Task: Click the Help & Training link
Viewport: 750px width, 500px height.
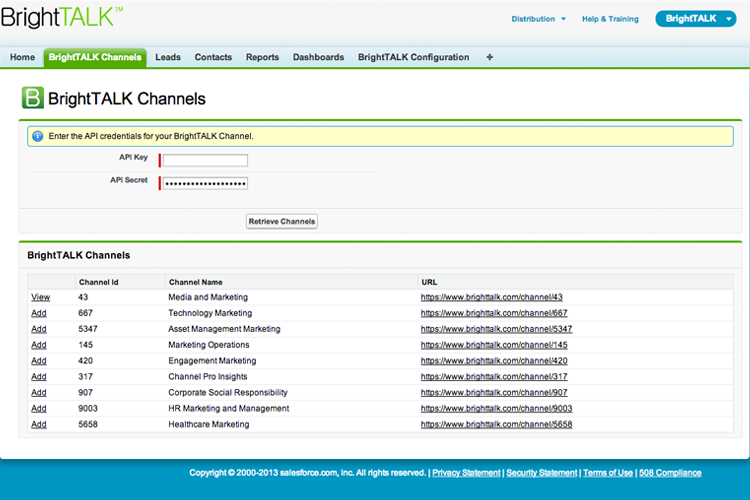Action: pyautogui.click(x=610, y=19)
